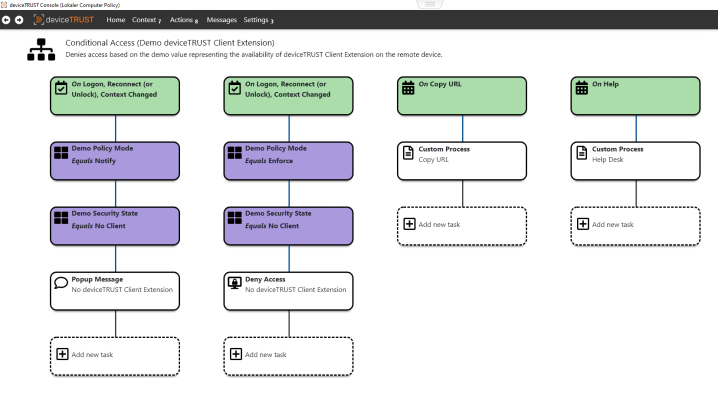Click document icon in Copy URL custom process
This screenshot has height=400, width=718.
[x=408, y=152]
